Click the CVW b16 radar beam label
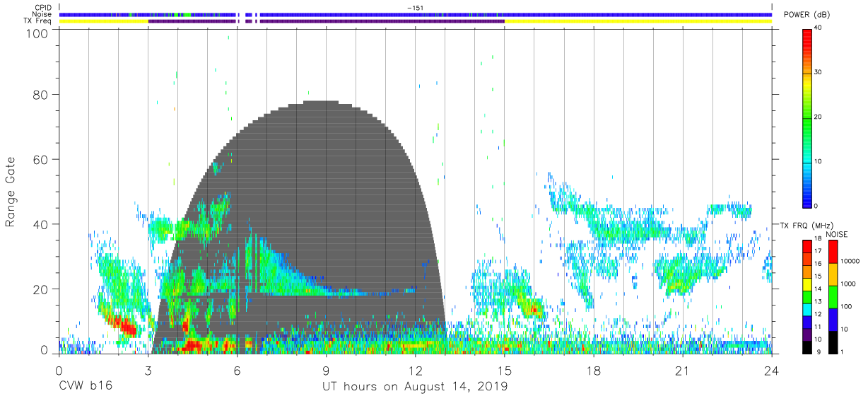Image resolution: width=868 pixels, height=401 pixels. 86,386
